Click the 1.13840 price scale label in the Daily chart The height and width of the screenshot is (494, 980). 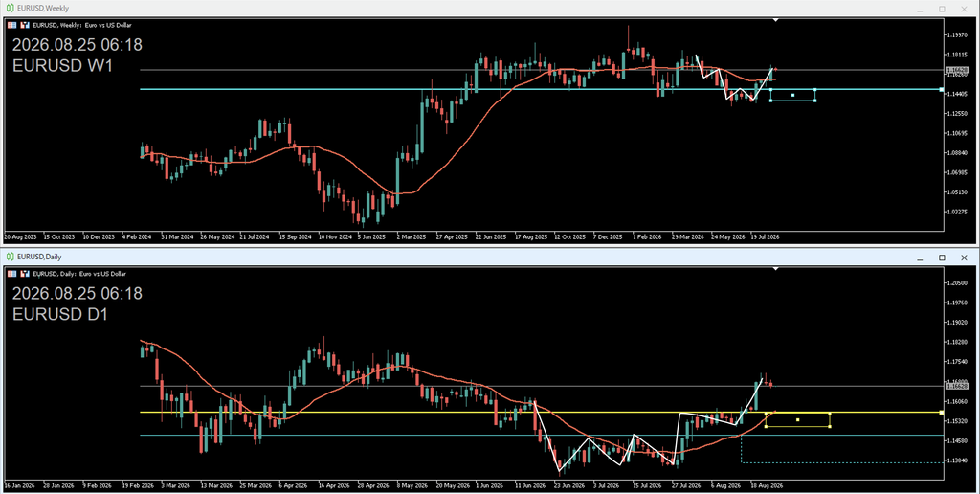958,460
